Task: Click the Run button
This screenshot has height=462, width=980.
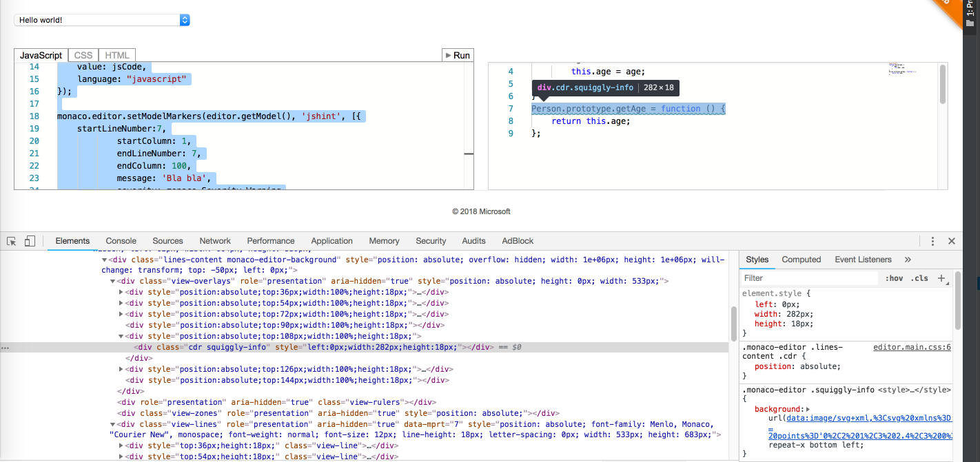Action: click(457, 54)
